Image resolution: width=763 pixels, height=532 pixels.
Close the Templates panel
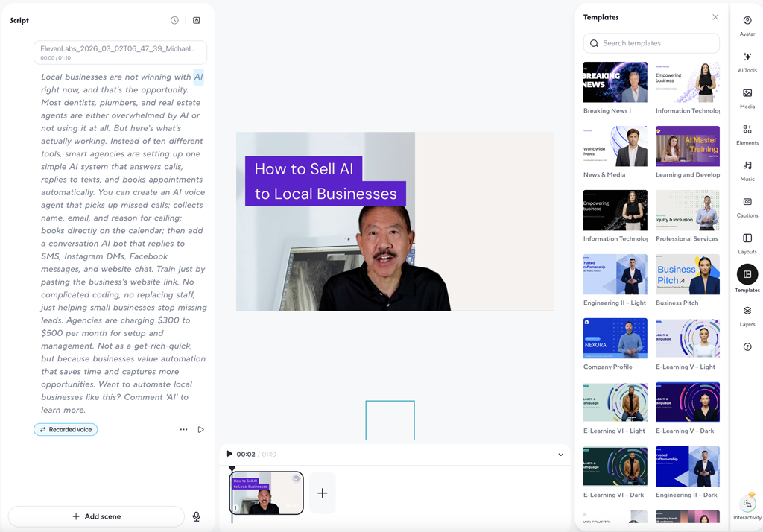(x=715, y=16)
